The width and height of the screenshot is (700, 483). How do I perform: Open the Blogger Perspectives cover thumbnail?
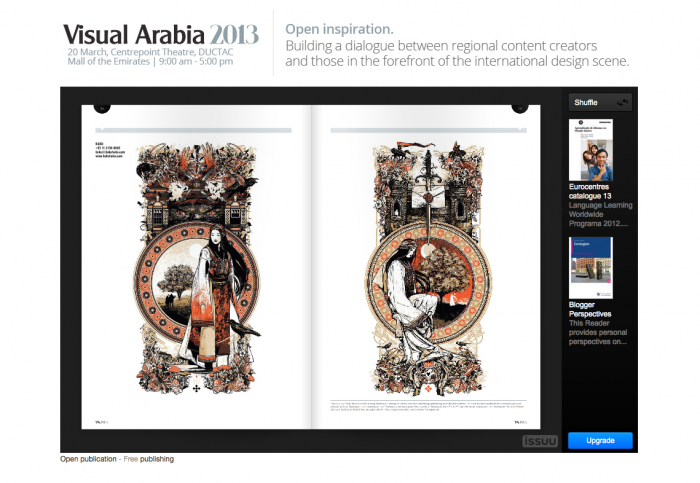pyautogui.click(x=591, y=269)
